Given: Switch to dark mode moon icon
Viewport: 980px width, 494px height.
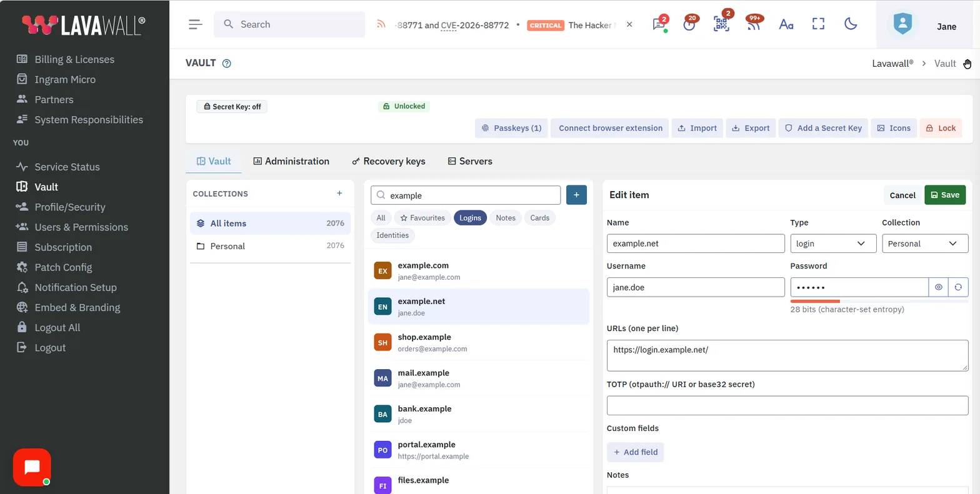Looking at the screenshot, I should coord(851,24).
